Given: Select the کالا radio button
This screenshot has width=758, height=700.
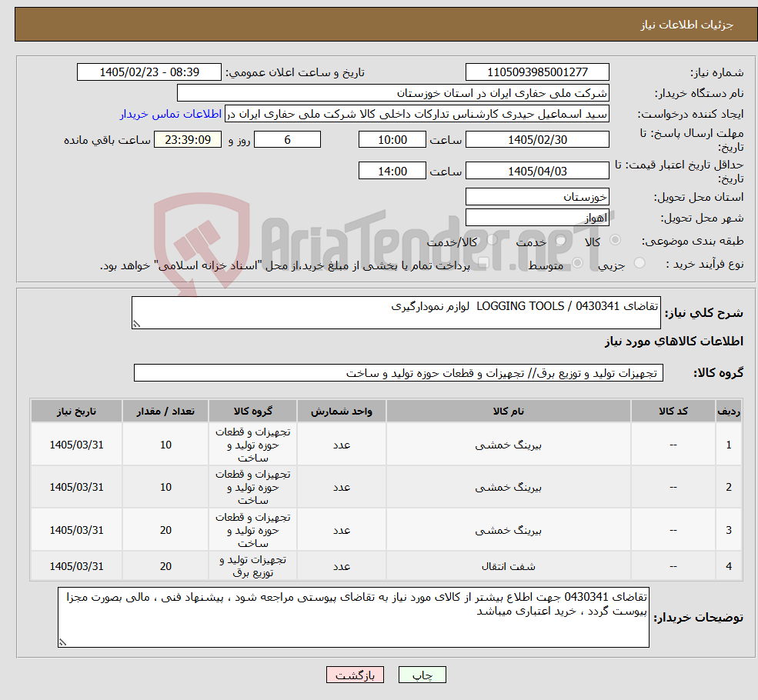Looking at the screenshot, I should (x=616, y=240).
